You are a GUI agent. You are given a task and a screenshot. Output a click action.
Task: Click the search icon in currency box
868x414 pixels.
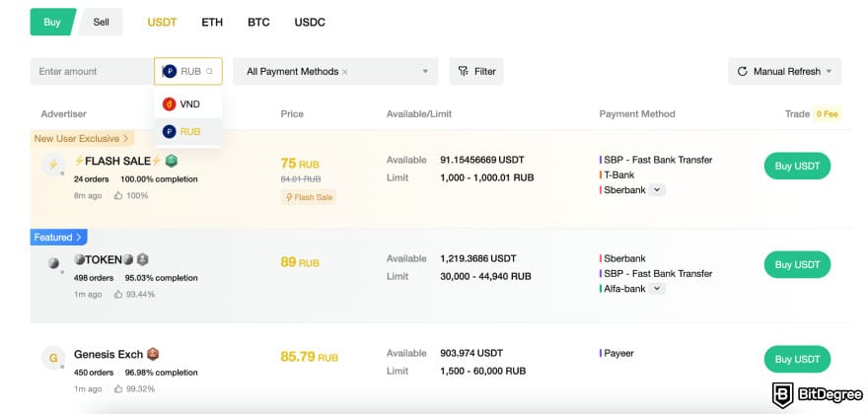coord(210,71)
